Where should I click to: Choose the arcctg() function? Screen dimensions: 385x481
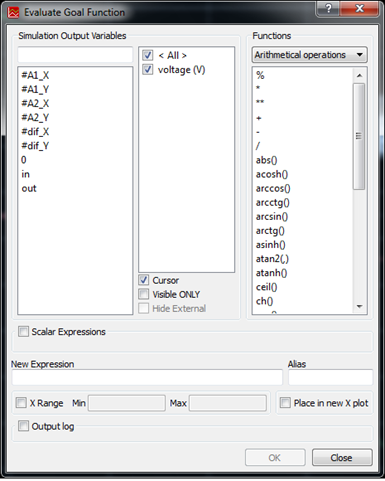[273, 202]
